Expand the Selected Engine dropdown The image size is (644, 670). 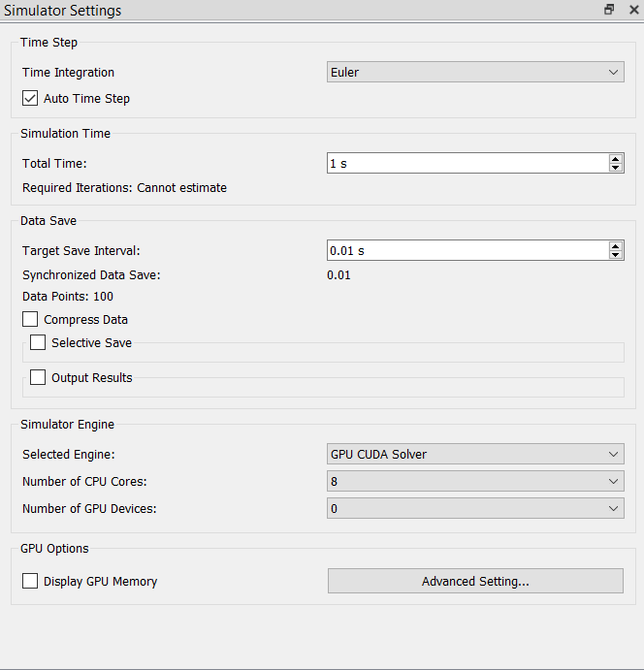pos(475,454)
